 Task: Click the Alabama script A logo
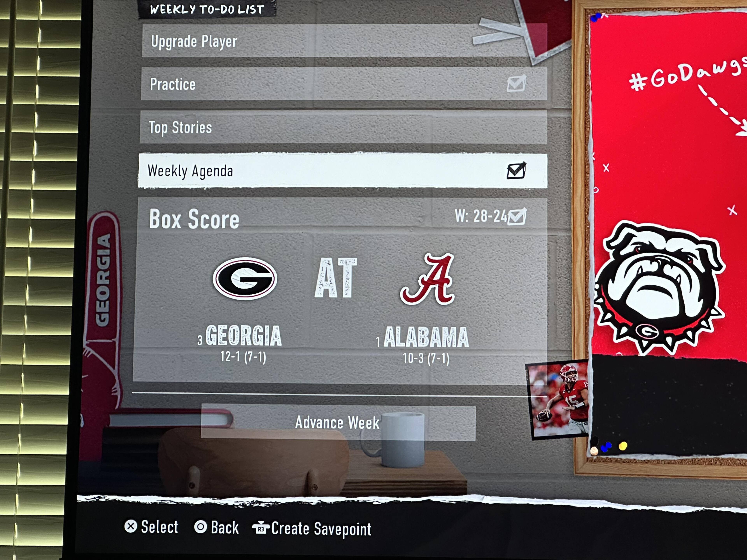coord(428,279)
